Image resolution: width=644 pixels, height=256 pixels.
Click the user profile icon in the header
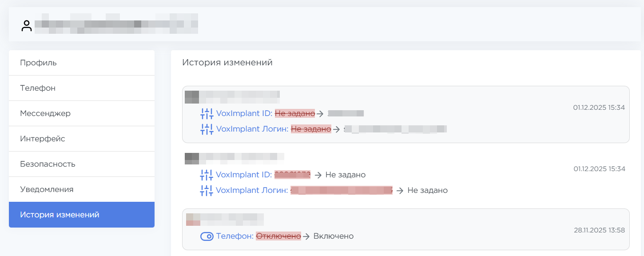[x=27, y=26]
